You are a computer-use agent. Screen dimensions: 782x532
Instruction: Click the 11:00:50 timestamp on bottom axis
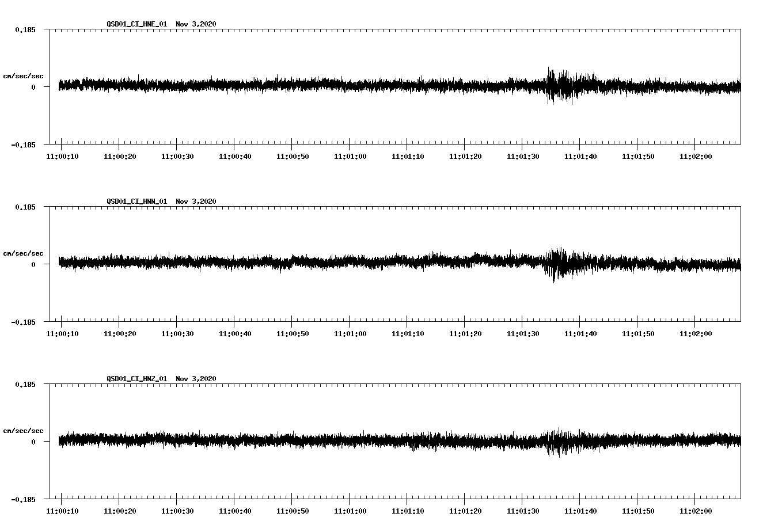(x=293, y=510)
